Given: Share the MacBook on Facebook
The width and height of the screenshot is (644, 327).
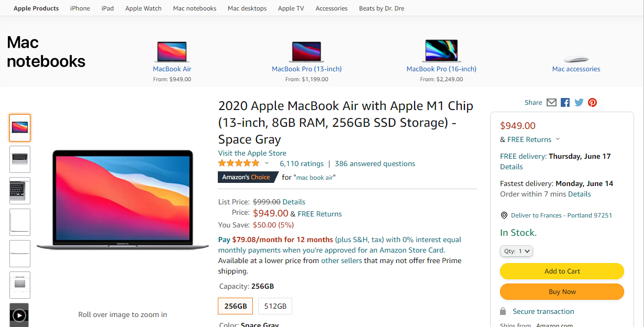Looking at the screenshot, I should pos(565,103).
